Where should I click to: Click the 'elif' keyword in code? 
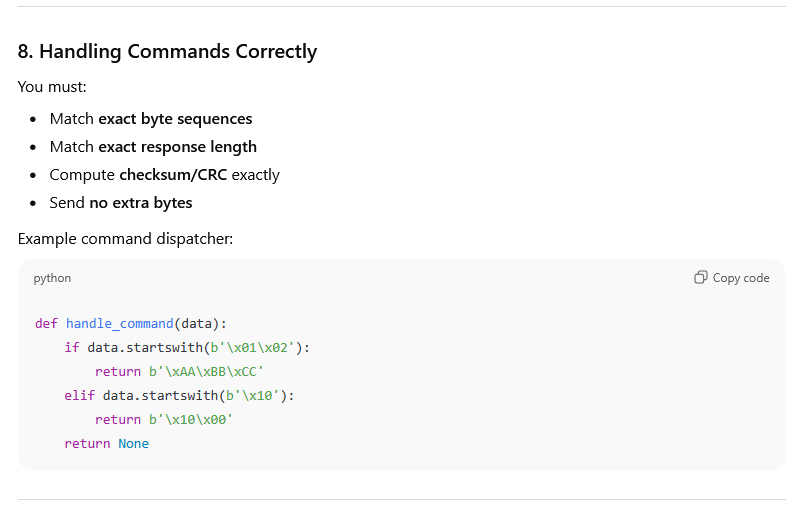click(x=79, y=395)
